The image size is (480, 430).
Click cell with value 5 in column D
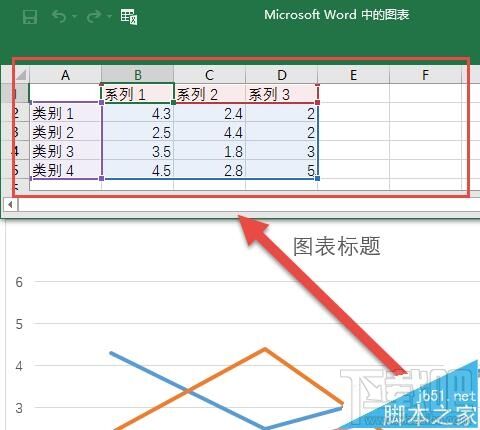click(x=282, y=170)
